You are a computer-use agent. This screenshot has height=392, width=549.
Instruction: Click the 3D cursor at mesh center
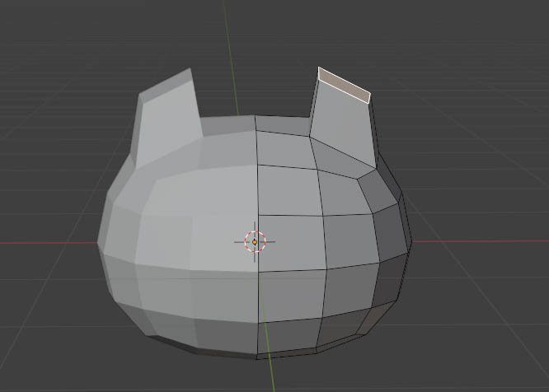[255, 241]
